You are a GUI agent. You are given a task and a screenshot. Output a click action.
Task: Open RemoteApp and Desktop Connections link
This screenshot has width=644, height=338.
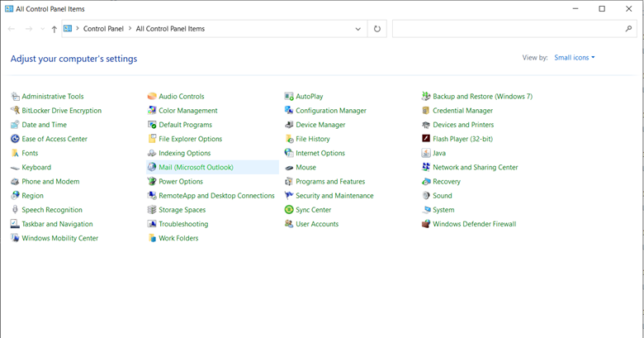[x=216, y=196]
